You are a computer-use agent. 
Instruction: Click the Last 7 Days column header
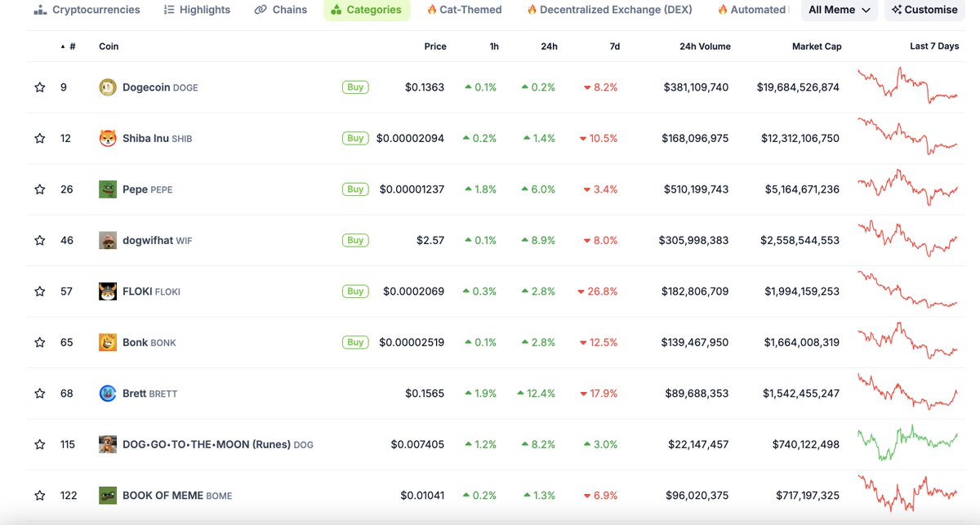pyautogui.click(x=934, y=47)
